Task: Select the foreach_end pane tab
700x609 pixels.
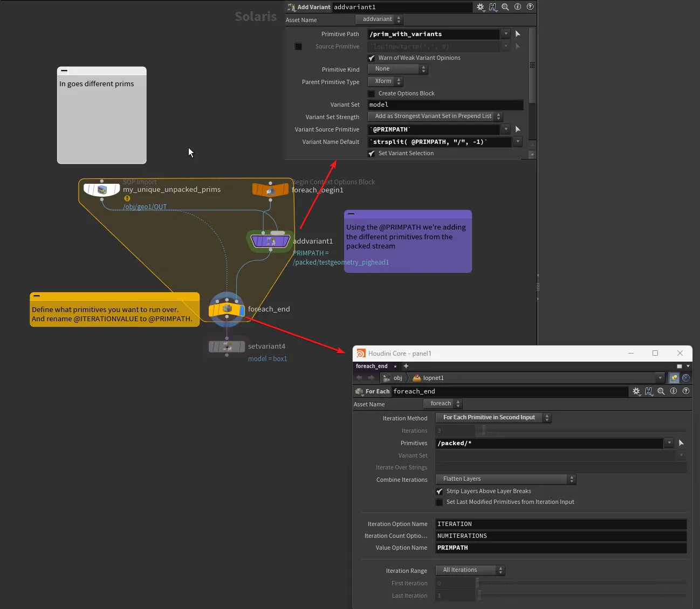Action: 372,366
